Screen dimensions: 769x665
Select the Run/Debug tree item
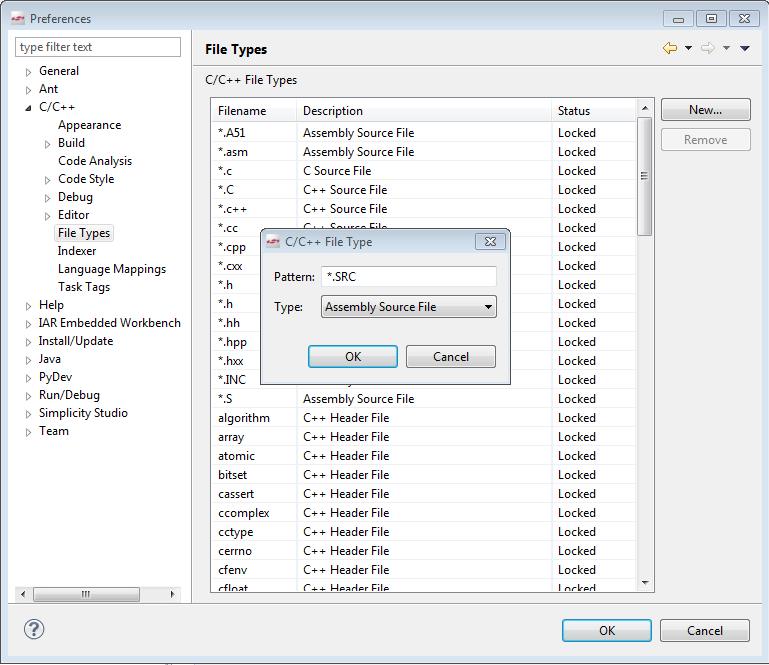coord(69,395)
